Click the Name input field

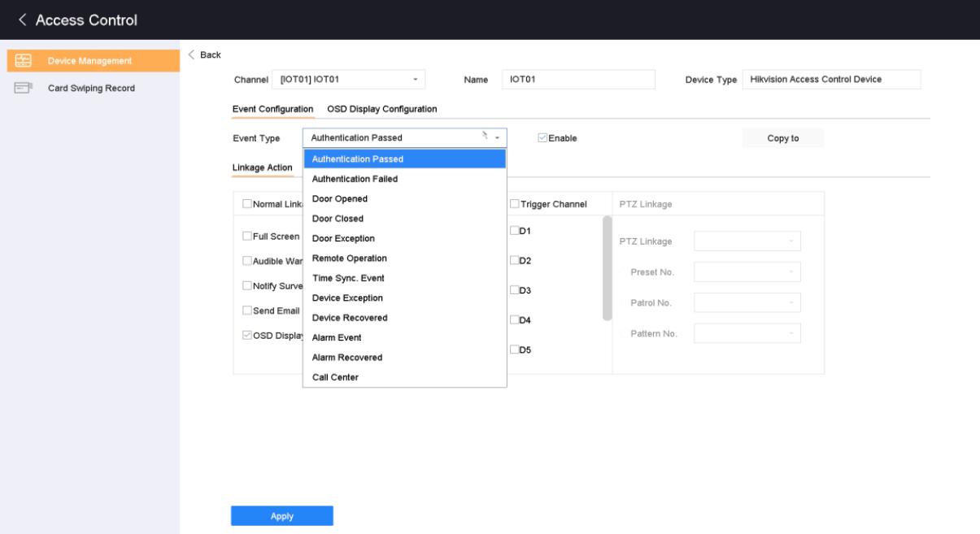click(x=577, y=79)
